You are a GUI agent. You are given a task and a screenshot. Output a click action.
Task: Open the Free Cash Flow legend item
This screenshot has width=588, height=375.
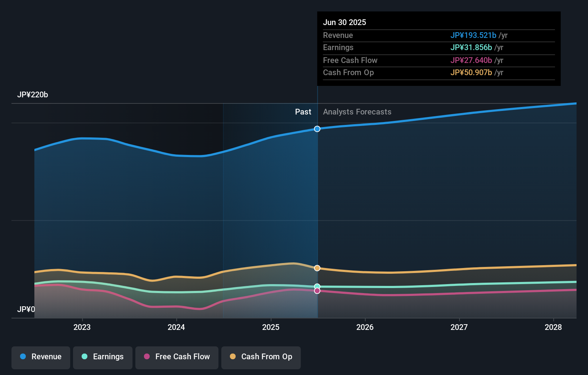177,357
